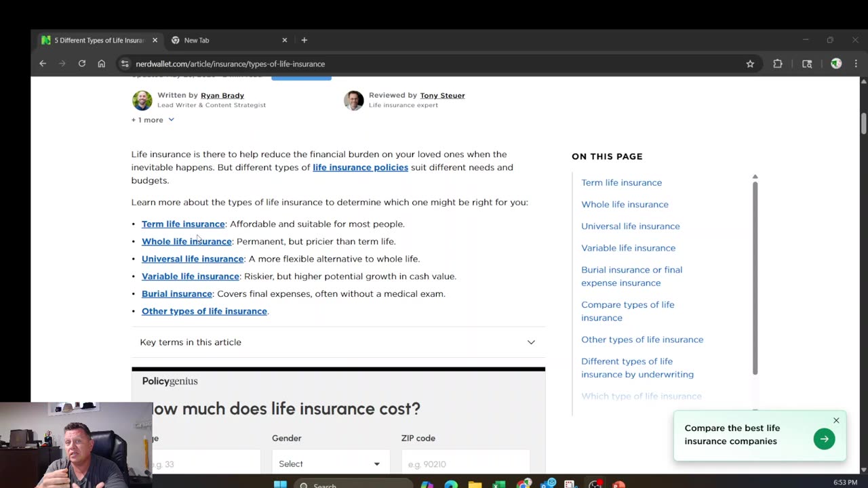This screenshot has width=868, height=488.
Task: Jump to sidebar 'Other types of life insurance'
Action: (x=642, y=340)
